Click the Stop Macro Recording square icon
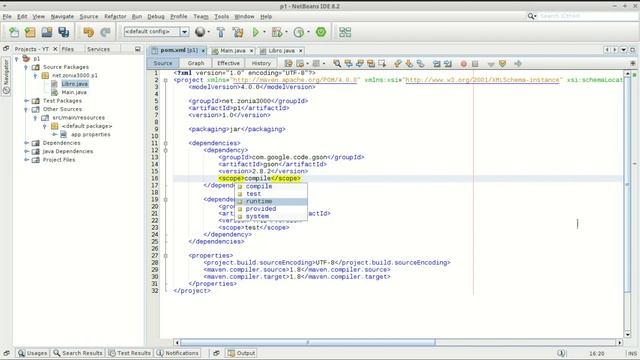640x360 pixels. pyautogui.click(x=475, y=64)
